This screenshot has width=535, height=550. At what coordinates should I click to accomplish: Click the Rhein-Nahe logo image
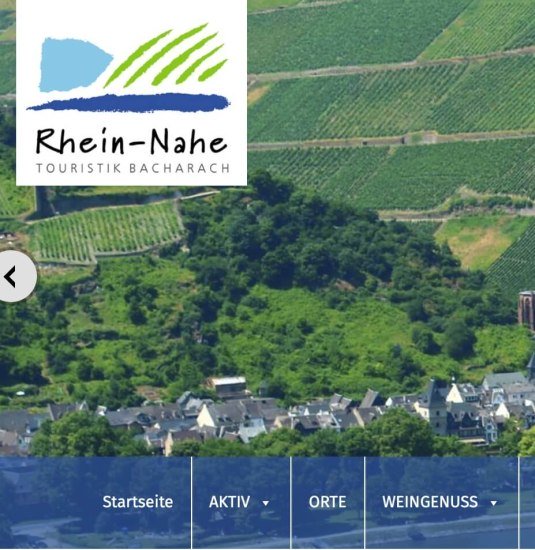(132, 92)
